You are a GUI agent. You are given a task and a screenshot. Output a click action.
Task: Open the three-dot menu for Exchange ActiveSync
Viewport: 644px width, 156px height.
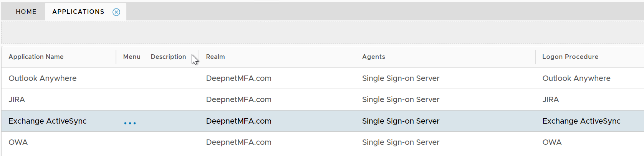(130, 123)
